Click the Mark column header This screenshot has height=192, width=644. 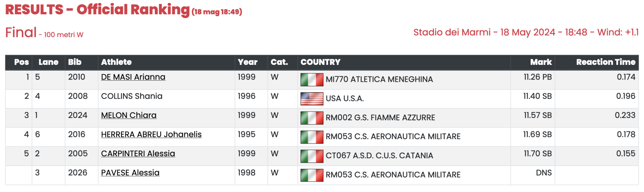pyautogui.click(x=541, y=62)
